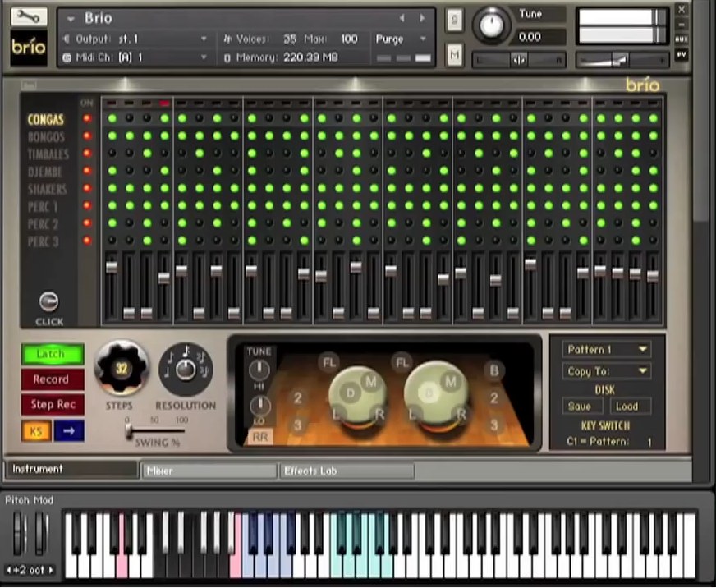Hit the FL pad above the right conga
Image resolution: width=716 pixels, height=588 pixels.
[x=402, y=363]
